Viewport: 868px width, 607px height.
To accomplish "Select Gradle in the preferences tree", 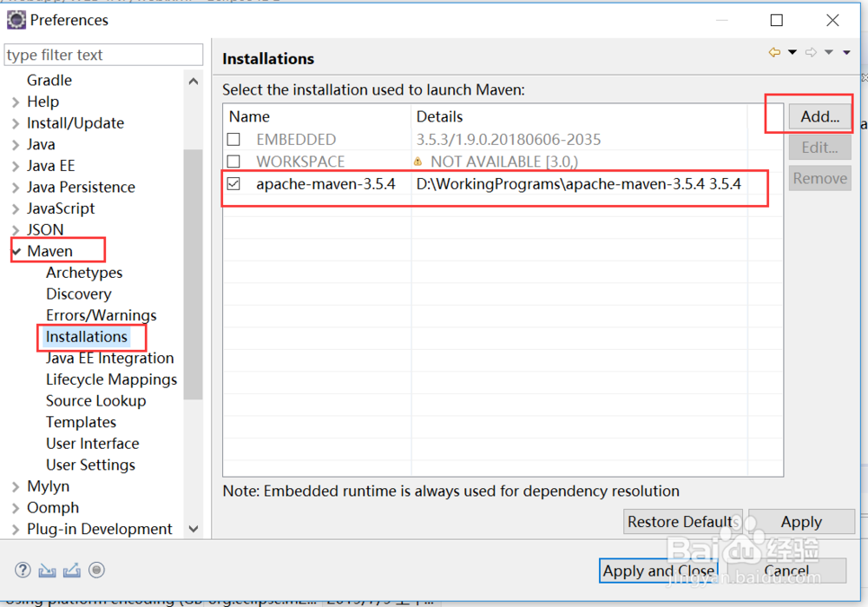I will [x=49, y=80].
